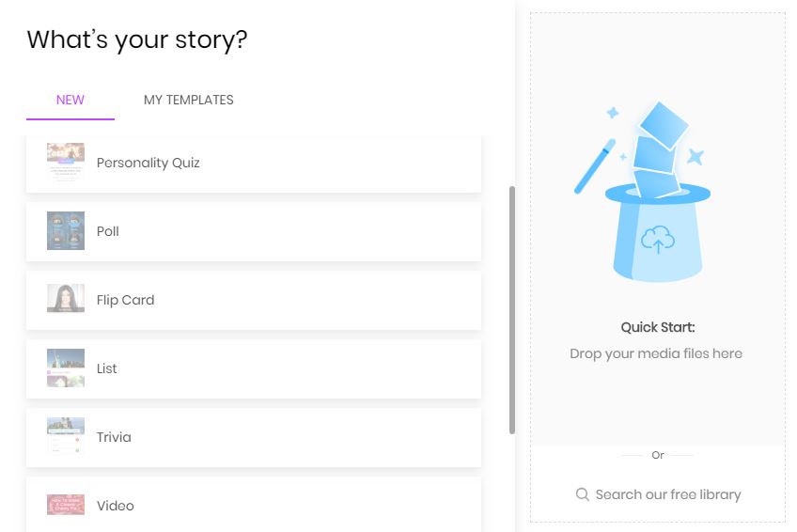Pick the Flip Card option
The image size is (797, 532).
tap(126, 300)
